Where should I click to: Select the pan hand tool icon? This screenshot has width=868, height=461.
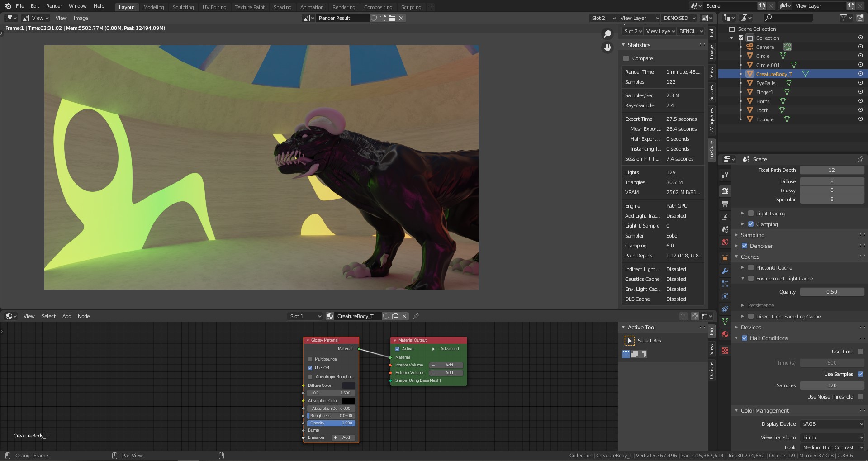(x=607, y=48)
